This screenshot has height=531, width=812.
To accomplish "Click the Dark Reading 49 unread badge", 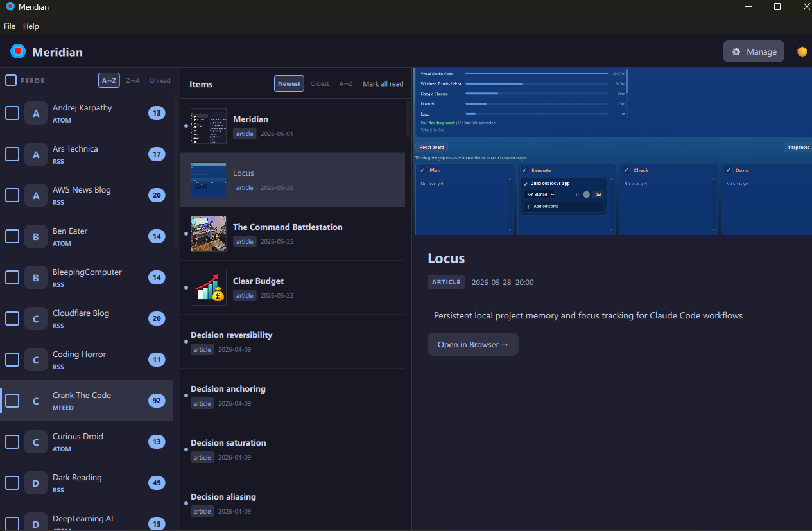I will coord(157,483).
